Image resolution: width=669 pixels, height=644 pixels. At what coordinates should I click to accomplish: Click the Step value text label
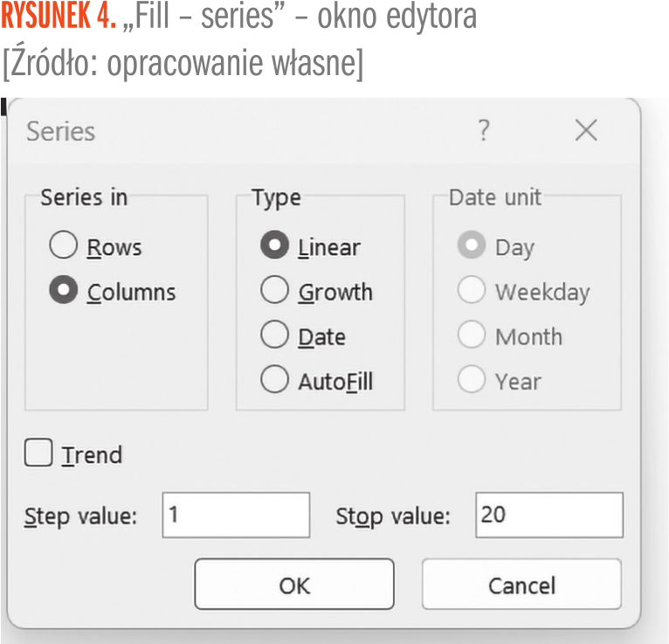[80, 516]
